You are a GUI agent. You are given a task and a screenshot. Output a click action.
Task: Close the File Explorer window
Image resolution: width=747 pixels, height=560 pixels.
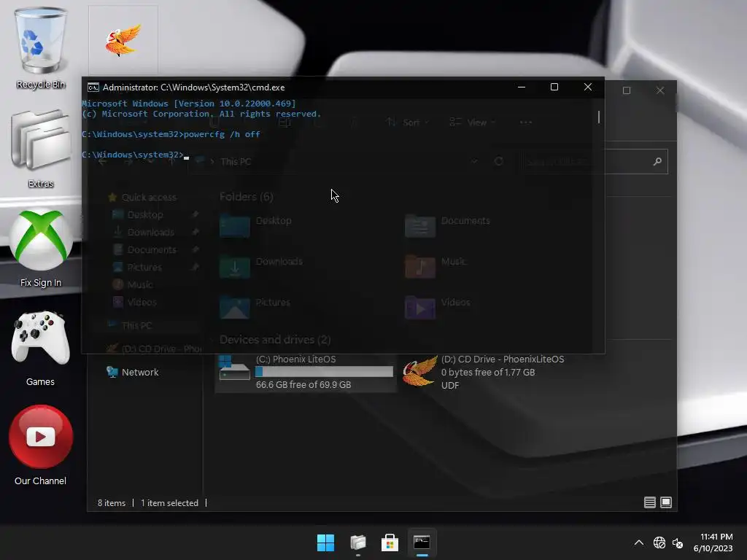[659, 90]
